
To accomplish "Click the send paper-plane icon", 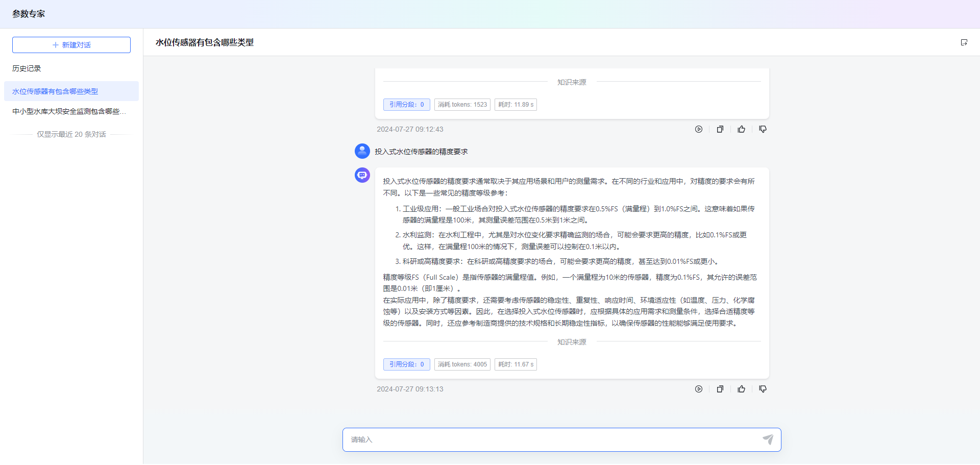I will (x=768, y=439).
